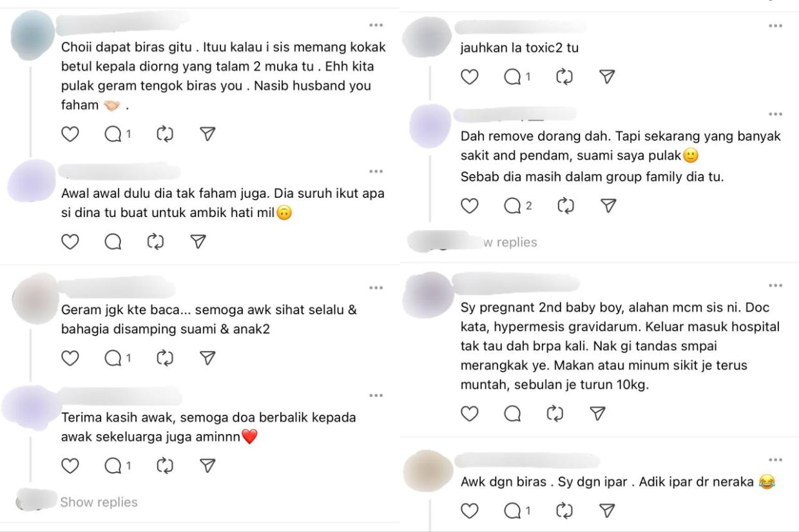Like the "Choii dapat biras gitu" comment

[x=70, y=134]
